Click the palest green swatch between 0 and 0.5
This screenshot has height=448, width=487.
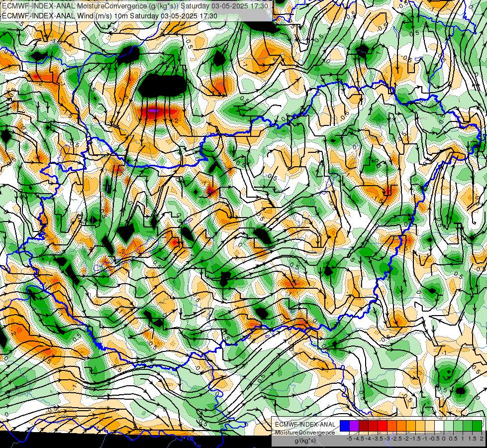[x=449, y=426]
